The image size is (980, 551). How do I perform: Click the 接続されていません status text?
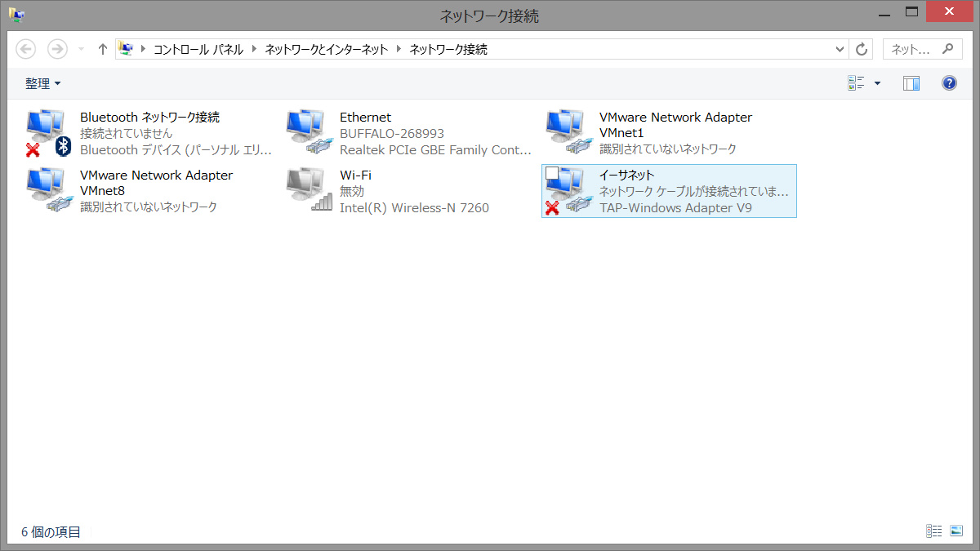[x=127, y=134]
